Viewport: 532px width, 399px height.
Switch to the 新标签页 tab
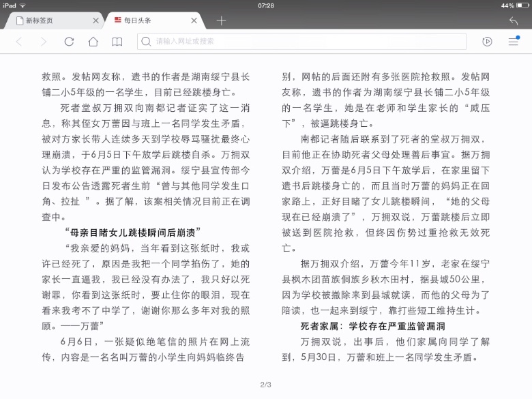point(55,20)
